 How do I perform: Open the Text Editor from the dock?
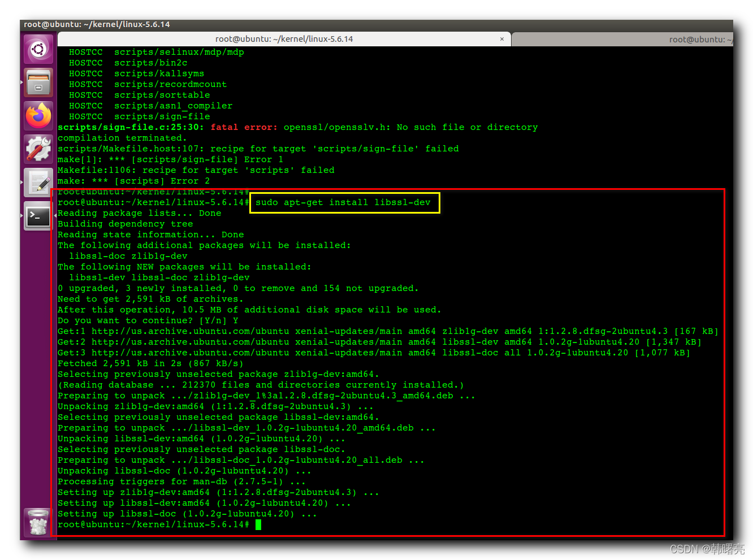(x=38, y=183)
